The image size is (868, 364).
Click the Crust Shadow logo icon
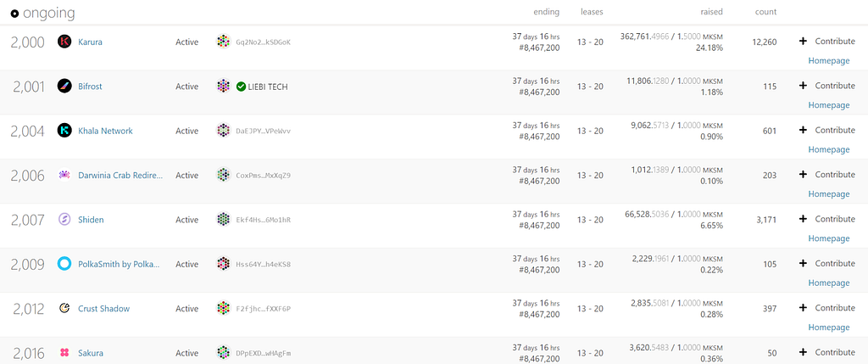click(x=64, y=309)
